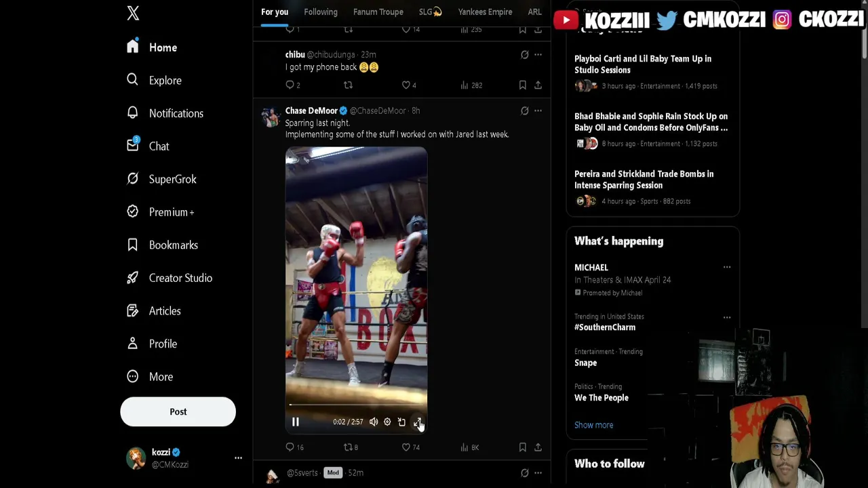This screenshot has height=488, width=868.
Task: Mute the video volume speaker icon
Action: pos(374,422)
